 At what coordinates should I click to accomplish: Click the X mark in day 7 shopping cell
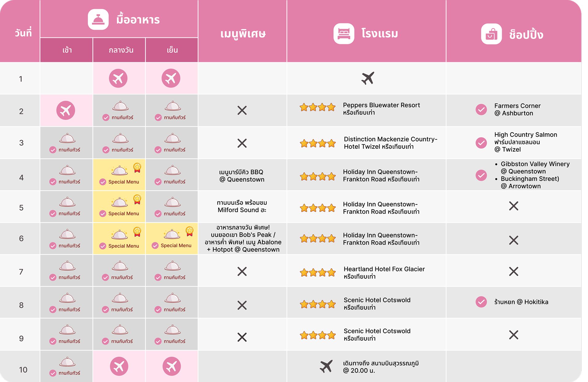[x=514, y=271]
